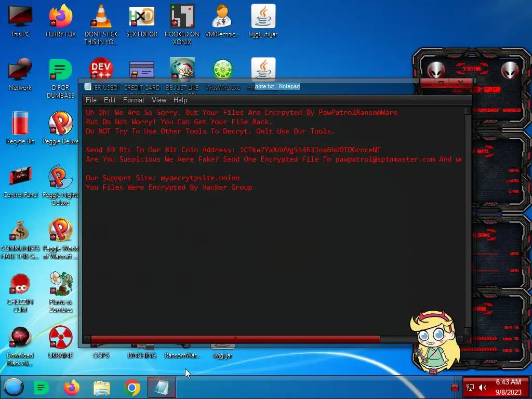
Task: Open the Network desktop icon
Action: tap(20, 75)
